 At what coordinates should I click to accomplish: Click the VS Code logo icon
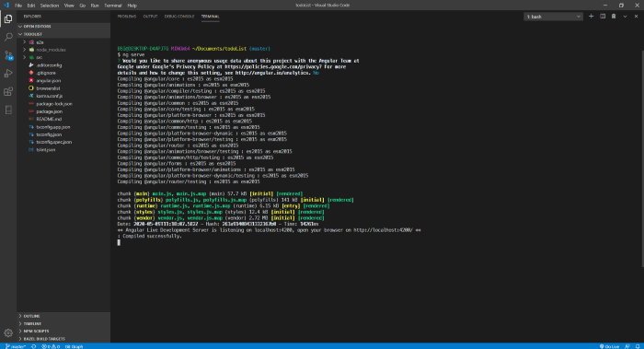(x=6, y=6)
